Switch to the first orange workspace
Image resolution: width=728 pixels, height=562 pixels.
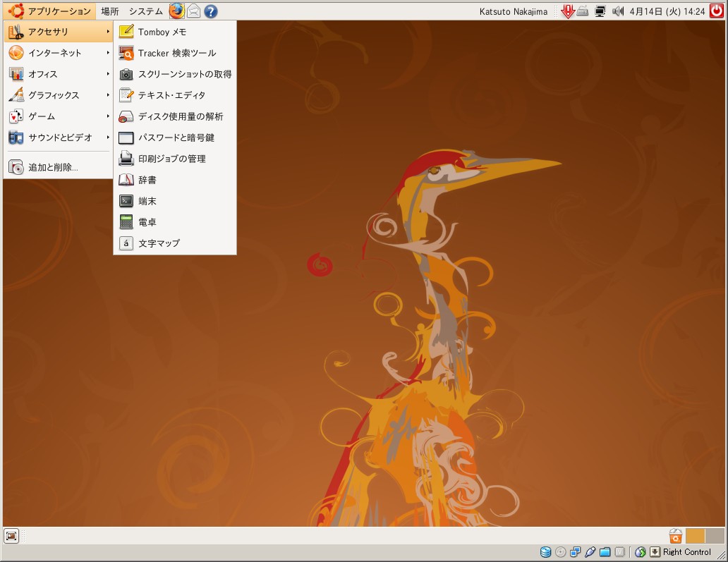click(696, 535)
